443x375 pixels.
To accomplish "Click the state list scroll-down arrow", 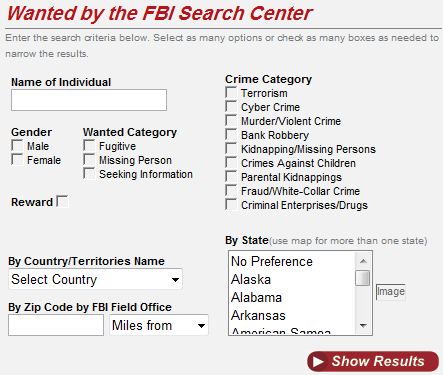I will pos(363,326).
